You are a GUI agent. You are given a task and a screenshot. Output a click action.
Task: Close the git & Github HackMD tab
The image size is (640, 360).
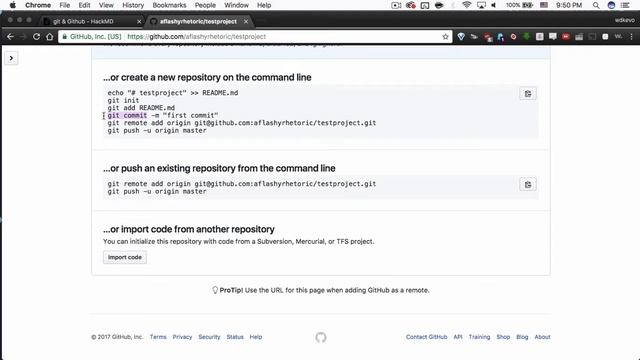click(139, 21)
